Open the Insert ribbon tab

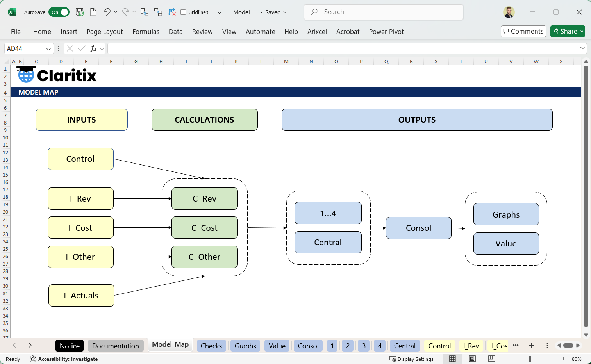[x=69, y=32]
